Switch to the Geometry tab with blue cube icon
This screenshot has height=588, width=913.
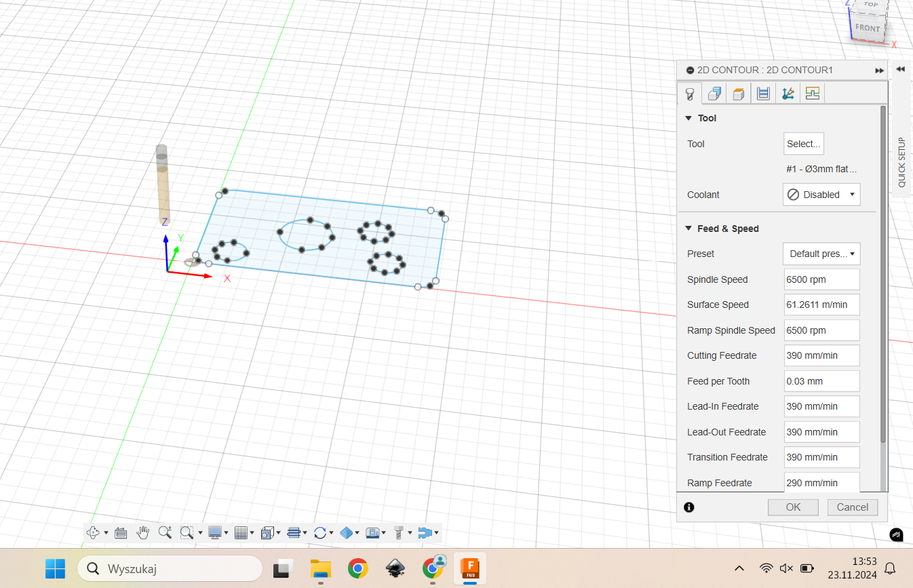click(714, 94)
